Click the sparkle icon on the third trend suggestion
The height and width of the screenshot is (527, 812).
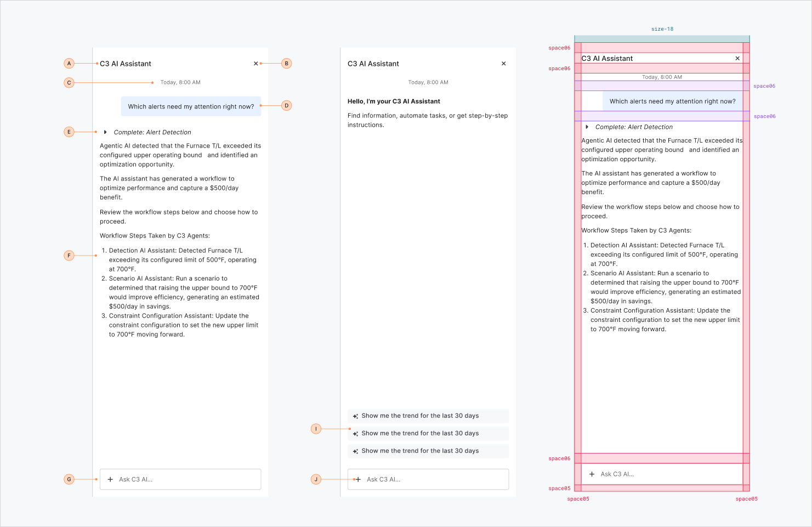(355, 451)
